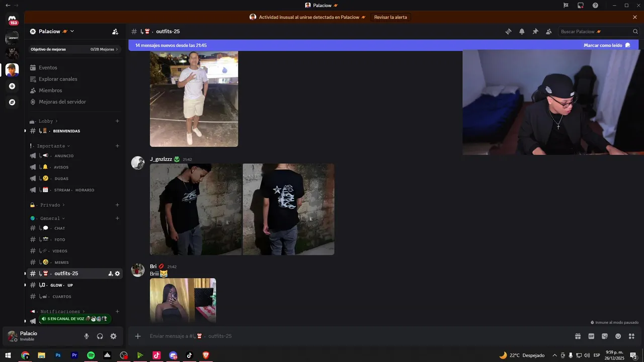Select GLOW UP channel
The image size is (644, 362).
coord(74,285)
